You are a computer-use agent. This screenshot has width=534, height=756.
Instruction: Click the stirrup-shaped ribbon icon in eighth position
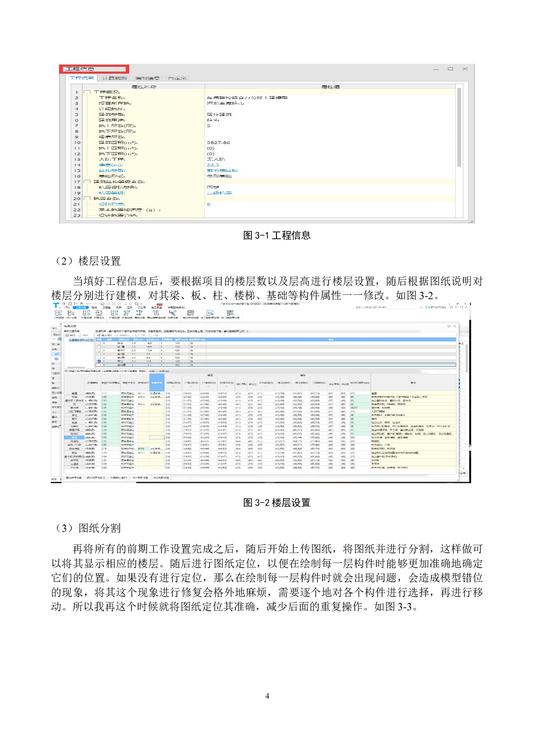(156, 312)
